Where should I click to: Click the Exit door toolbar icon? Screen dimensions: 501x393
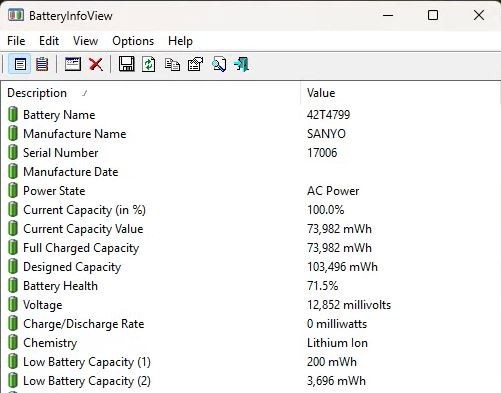click(x=242, y=64)
